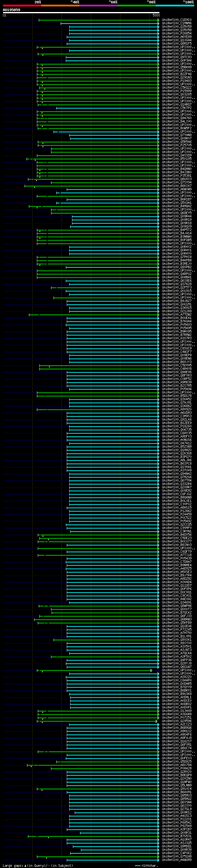Select label UniRef100_Q1HRQ7
The image size is (197, 868).
[176, 104]
